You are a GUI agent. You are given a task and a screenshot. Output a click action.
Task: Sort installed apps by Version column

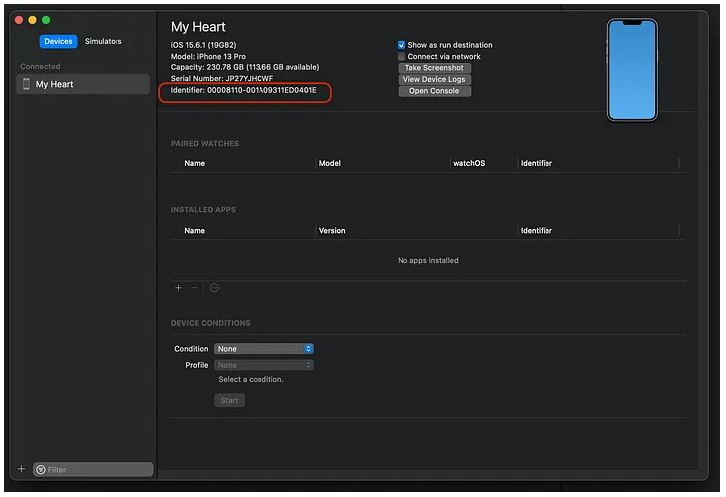(x=332, y=230)
